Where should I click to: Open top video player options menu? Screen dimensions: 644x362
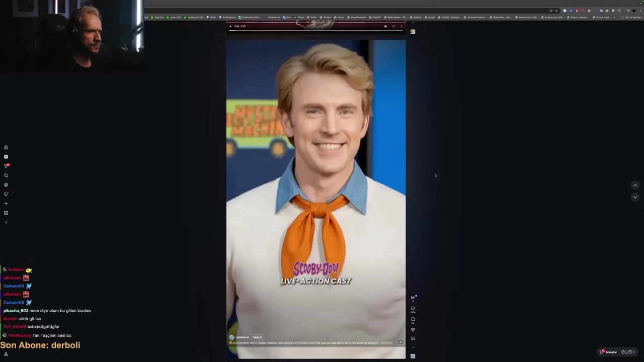point(401,26)
